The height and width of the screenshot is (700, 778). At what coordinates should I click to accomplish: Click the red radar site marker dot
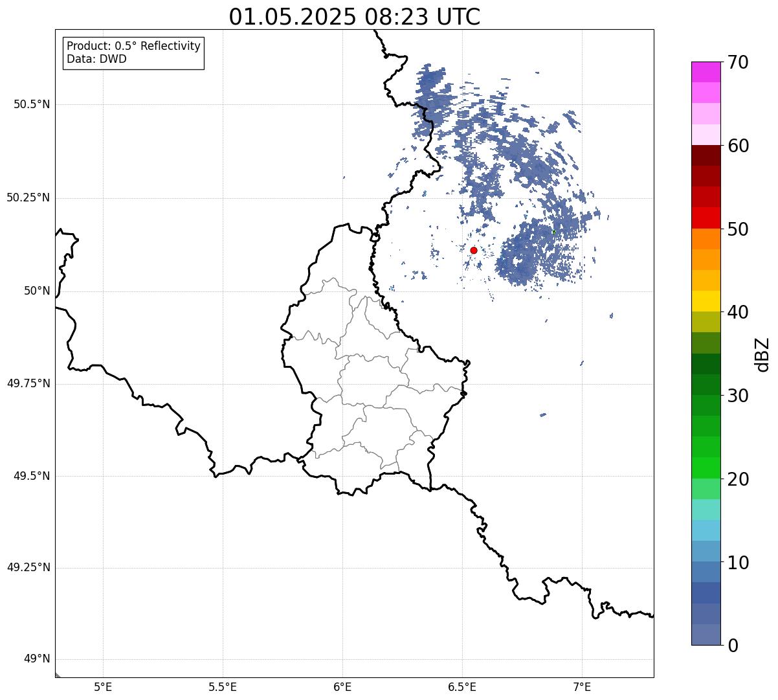click(x=474, y=250)
